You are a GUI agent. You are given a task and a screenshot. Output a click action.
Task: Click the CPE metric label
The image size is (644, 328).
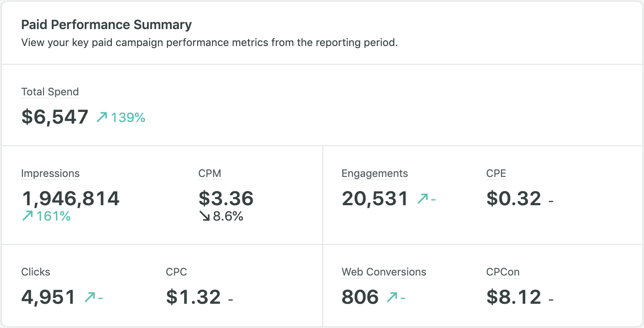tap(496, 173)
